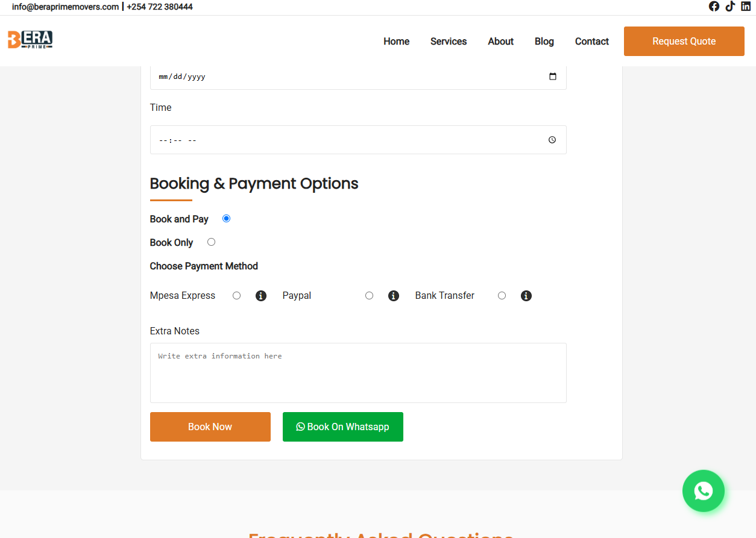
Task: Open the floating WhatsApp chat bubble
Action: click(703, 491)
